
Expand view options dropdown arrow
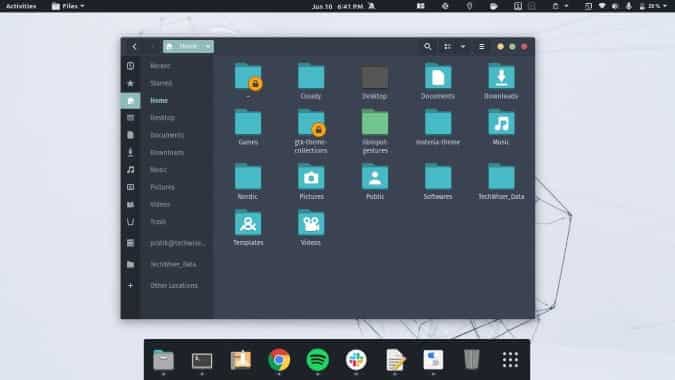(463, 46)
